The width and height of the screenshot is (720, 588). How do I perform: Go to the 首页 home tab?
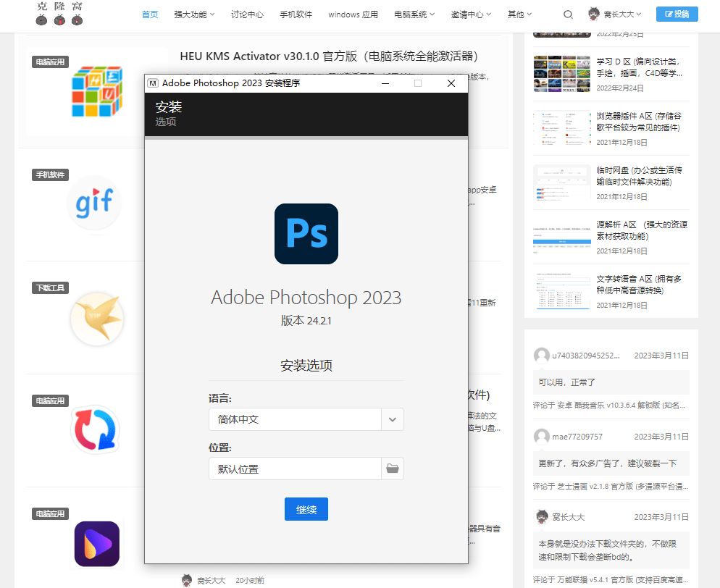[150, 14]
